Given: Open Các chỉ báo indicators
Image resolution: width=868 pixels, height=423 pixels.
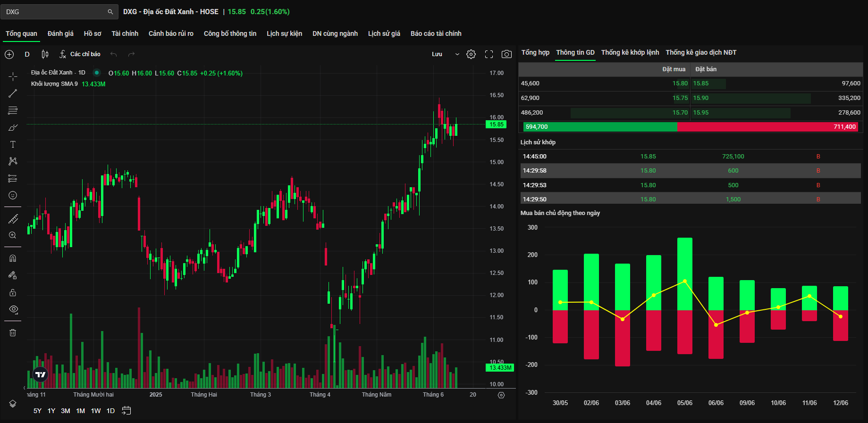Looking at the screenshot, I should point(80,54).
